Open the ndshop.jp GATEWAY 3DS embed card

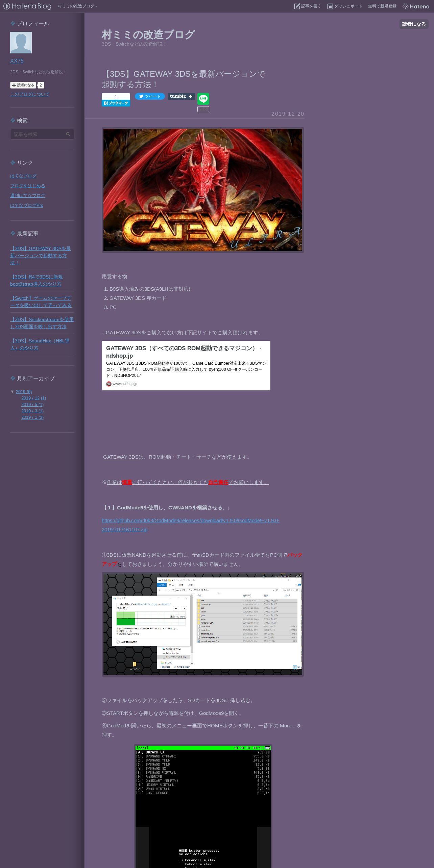click(186, 366)
